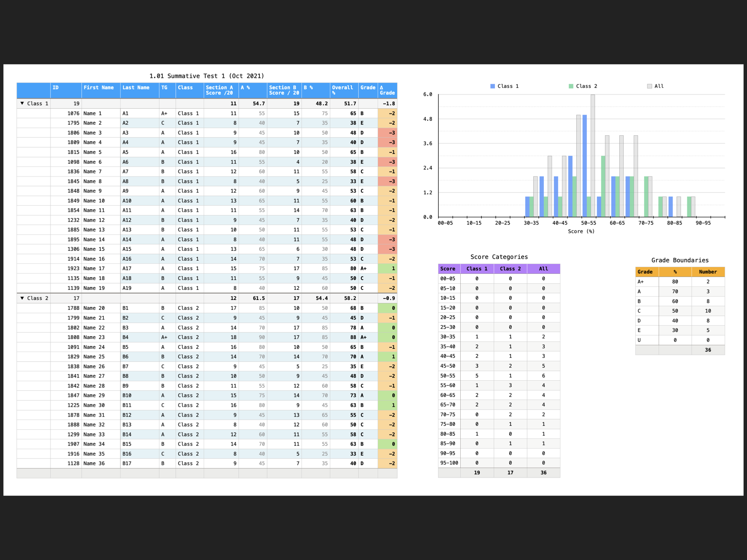Viewport: 747px width, 560px height.
Task: Click the gray All legend swatch
Action: 649,86
